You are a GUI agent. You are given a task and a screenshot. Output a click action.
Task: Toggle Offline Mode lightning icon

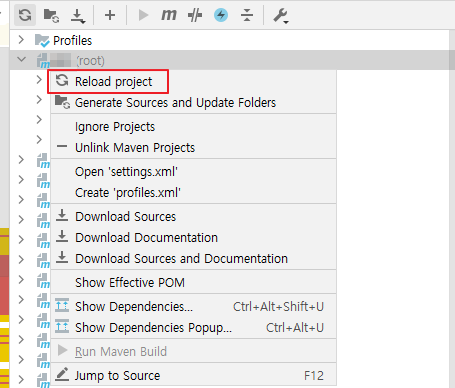[221, 15]
